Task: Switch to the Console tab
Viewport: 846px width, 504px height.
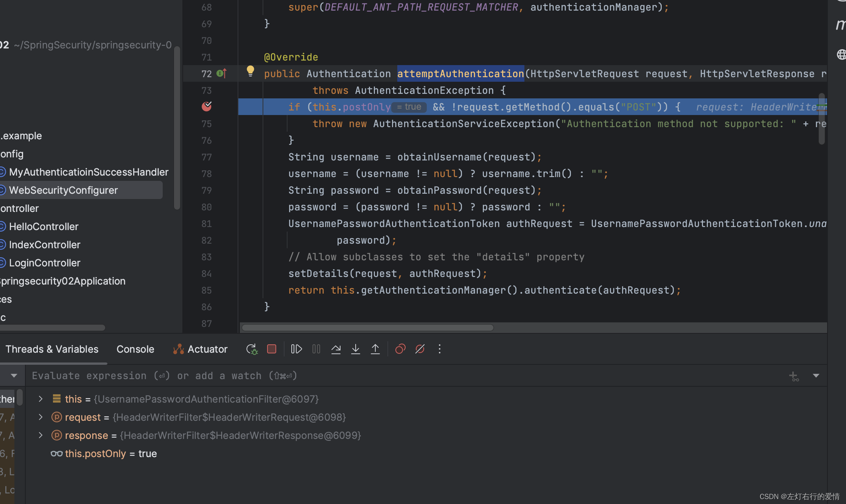Action: [x=135, y=348]
